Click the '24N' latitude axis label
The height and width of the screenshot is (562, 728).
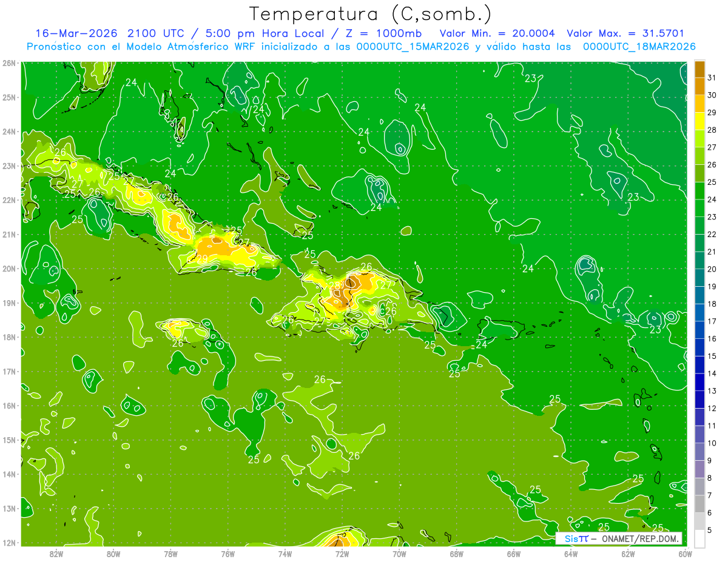pos(9,132)
